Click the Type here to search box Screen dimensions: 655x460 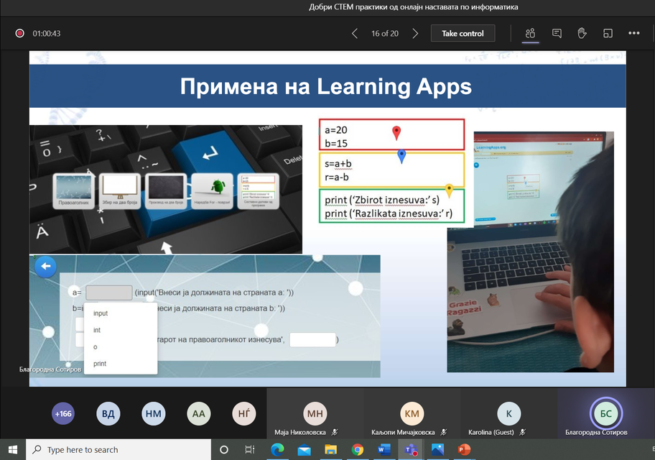pos(119,450)
